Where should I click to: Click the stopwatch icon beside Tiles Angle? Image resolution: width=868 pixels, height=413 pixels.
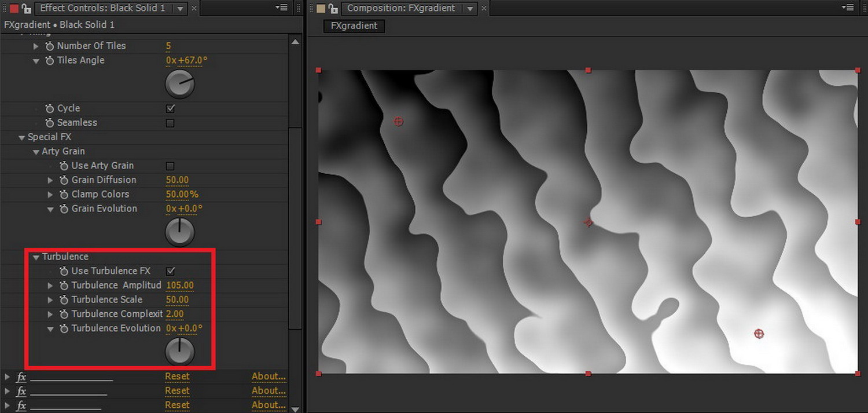(50, 61)
